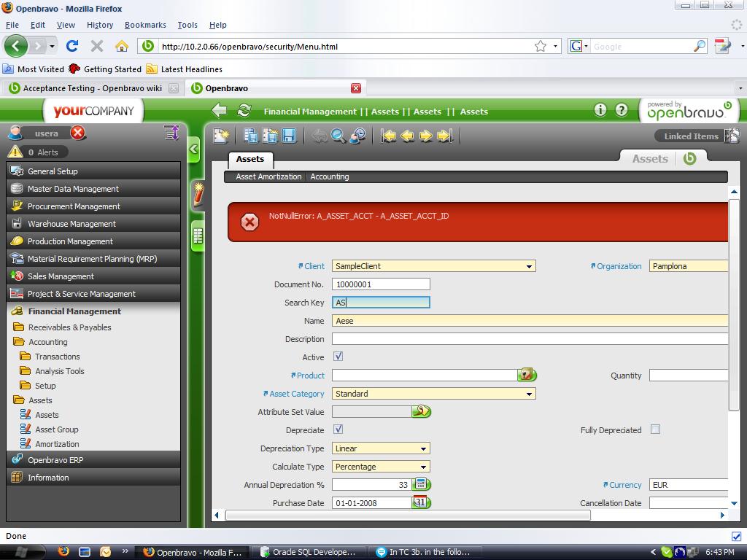This screenshot has width=747, height=560.
Task: Open Oracle SQL Developer from taskbar
Action: tap(309, 552)
